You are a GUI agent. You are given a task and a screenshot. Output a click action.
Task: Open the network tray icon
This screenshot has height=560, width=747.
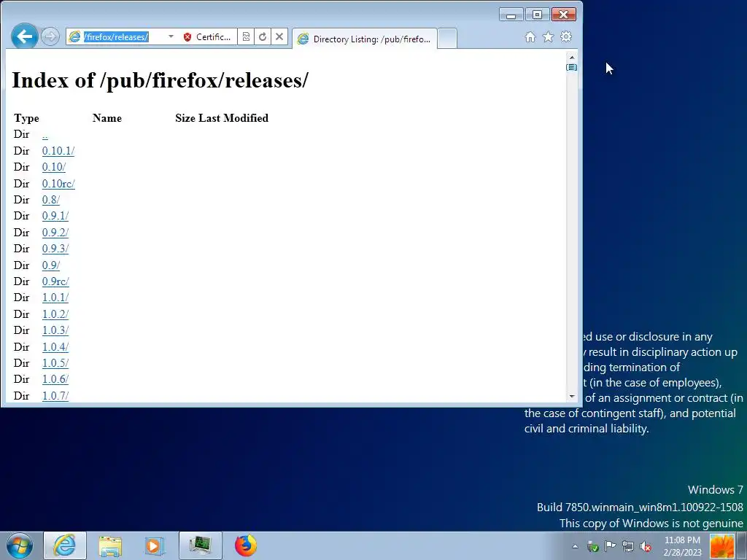tap(628, 546)
